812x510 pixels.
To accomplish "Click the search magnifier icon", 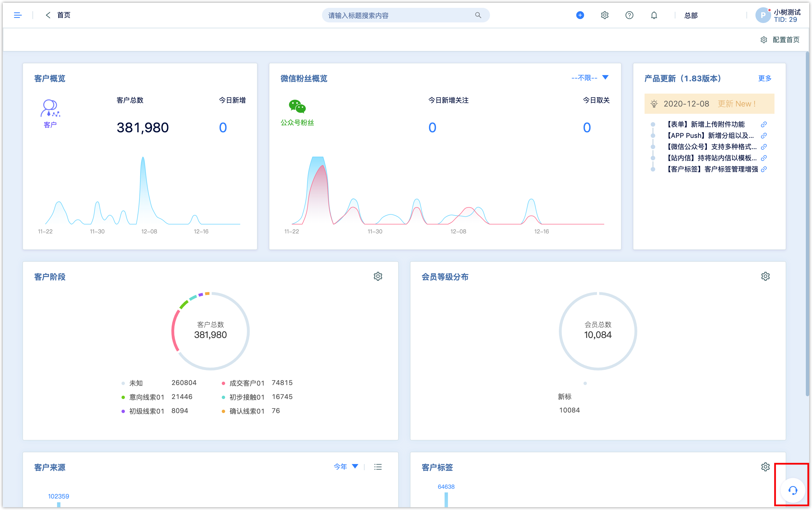I will [x=478, y=15].
